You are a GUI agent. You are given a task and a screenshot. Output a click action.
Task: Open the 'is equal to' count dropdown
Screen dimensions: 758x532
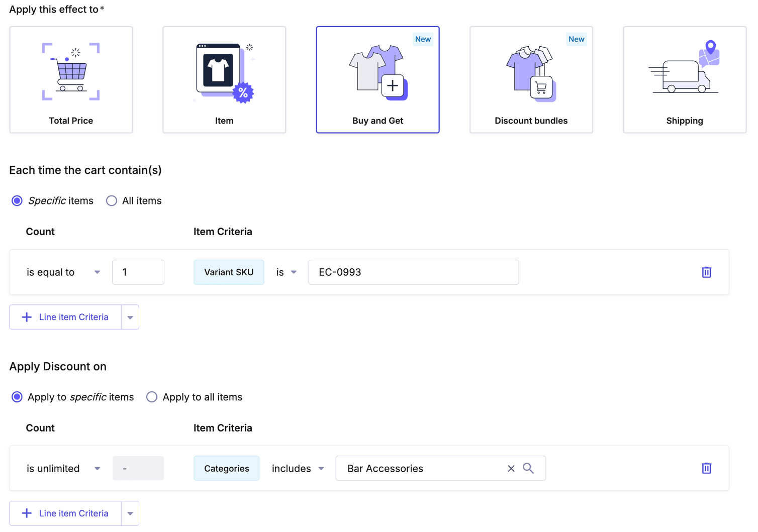(63, 272)
